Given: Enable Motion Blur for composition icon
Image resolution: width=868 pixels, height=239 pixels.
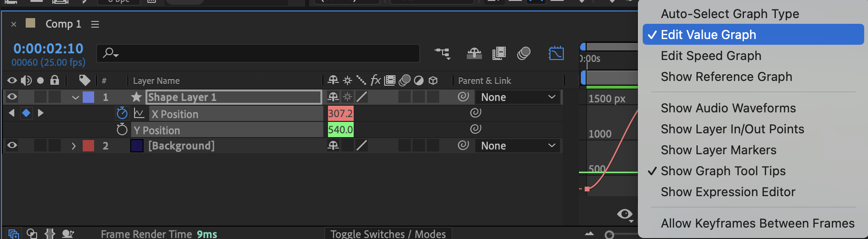Looking at the screenshot, I should pyautogui.click(x=524, y=53).
